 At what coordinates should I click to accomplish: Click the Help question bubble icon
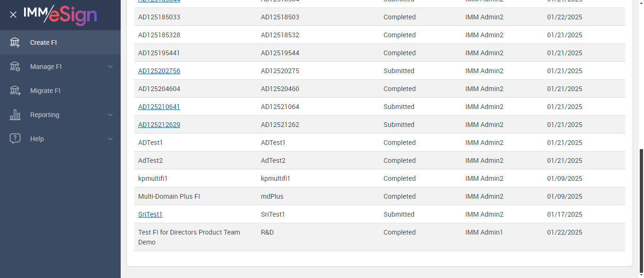[x=15, y=139]
